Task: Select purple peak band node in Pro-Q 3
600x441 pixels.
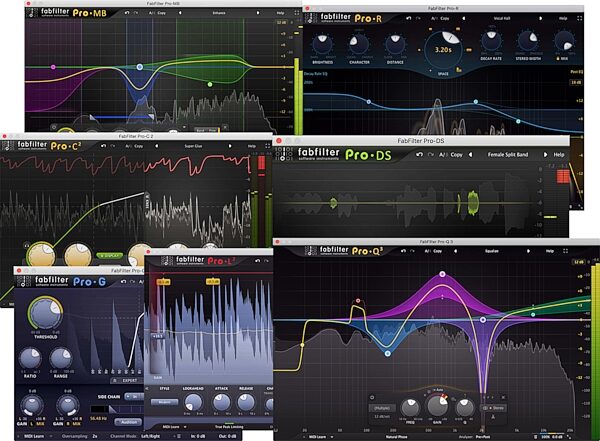Action: tap(443, 274)
